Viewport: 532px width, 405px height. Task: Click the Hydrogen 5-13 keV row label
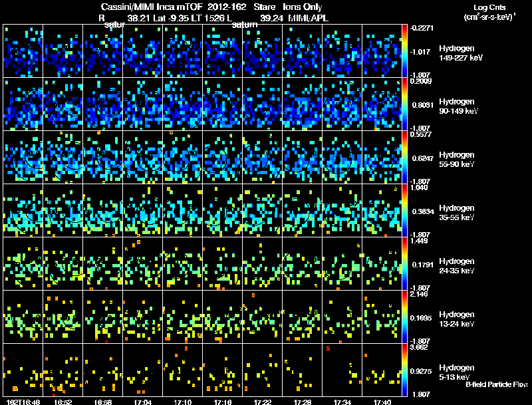(x=457, y=372)
